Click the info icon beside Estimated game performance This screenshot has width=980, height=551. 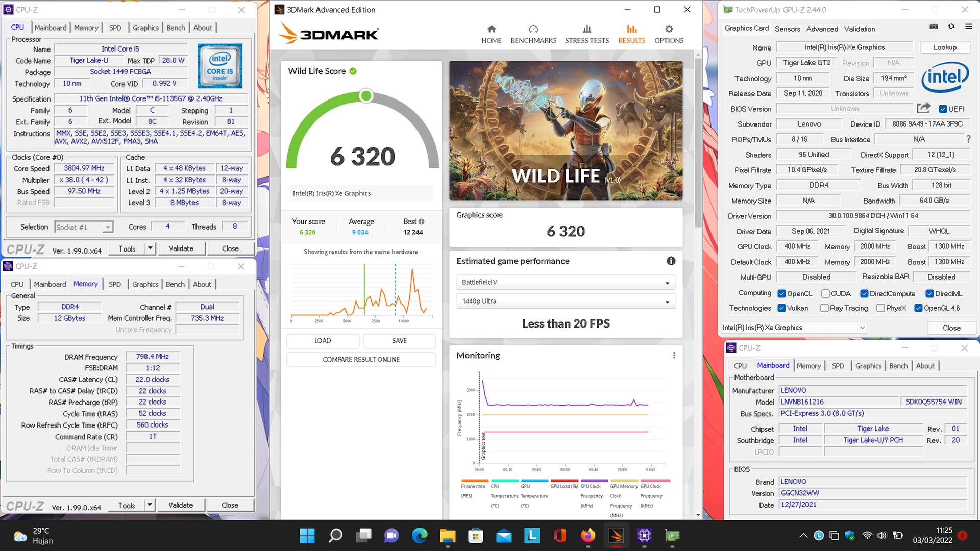click(671, 261)
